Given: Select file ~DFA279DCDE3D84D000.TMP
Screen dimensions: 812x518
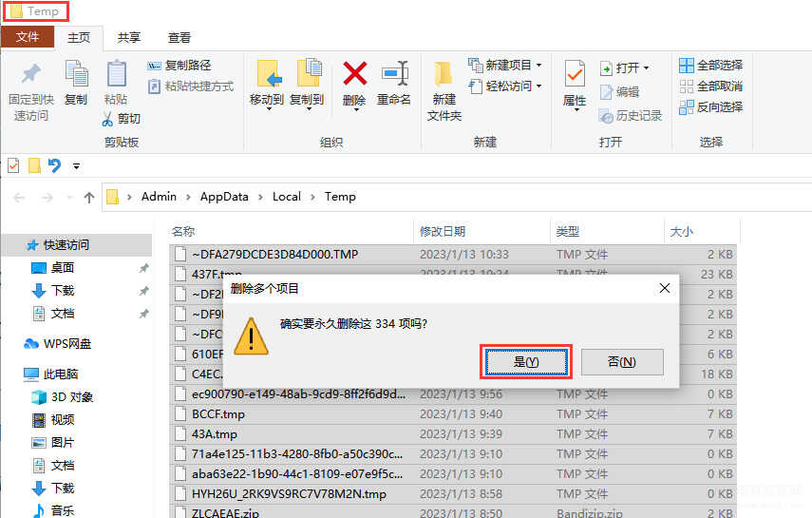Looking at the screenshot, I should click(453, 254).
